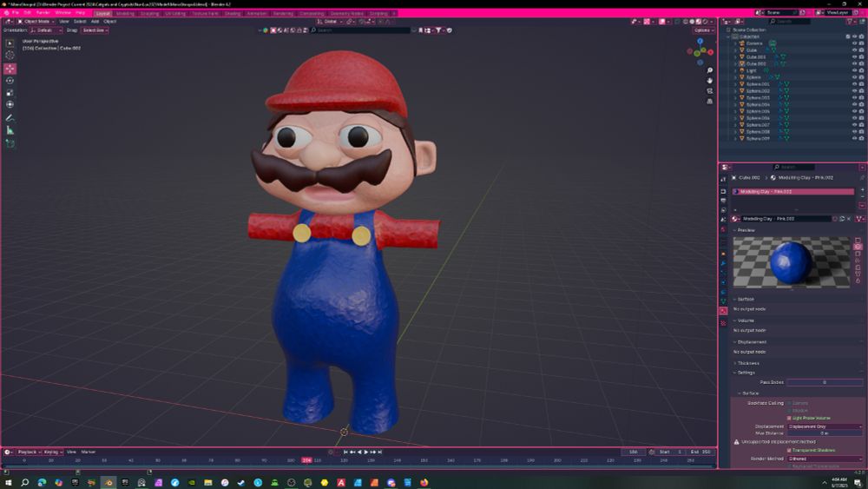Switch to Scripting workspace tab

[x=378, y=13]
